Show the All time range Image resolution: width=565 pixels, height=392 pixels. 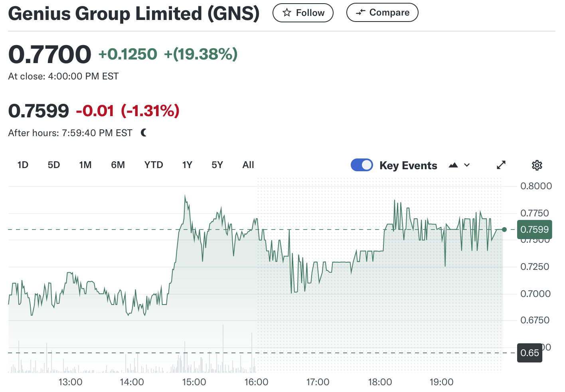click(248, 165)
